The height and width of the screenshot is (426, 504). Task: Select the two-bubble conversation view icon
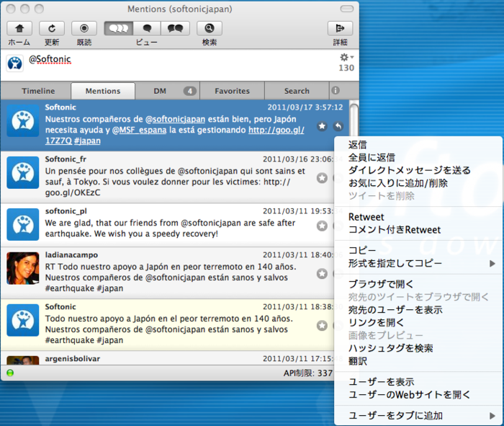[x=175, y=28]
